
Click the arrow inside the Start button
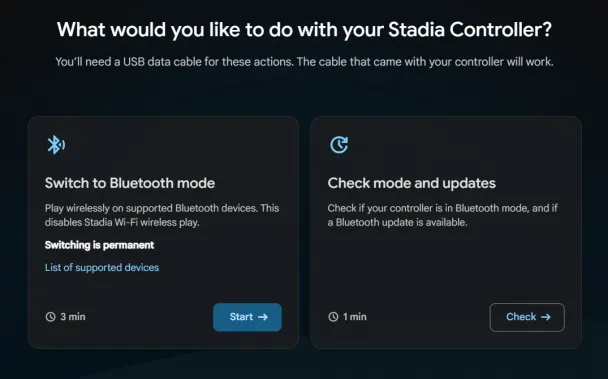click(263, 317)
